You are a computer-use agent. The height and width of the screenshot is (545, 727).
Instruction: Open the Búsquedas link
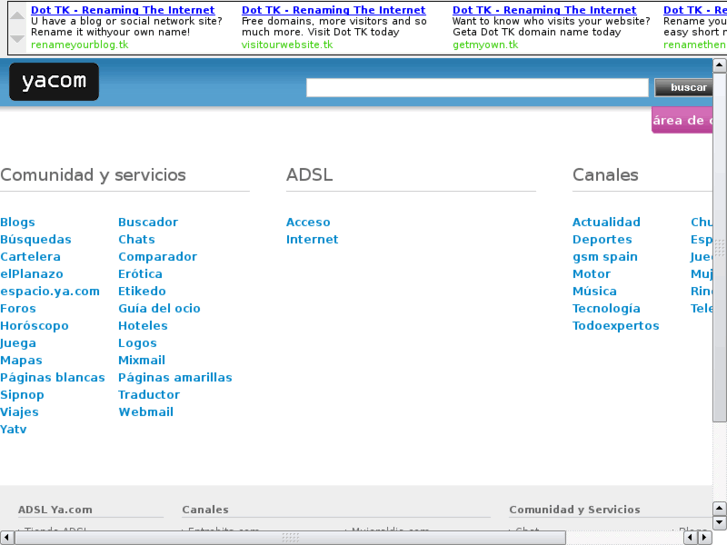tap(36, 239)
